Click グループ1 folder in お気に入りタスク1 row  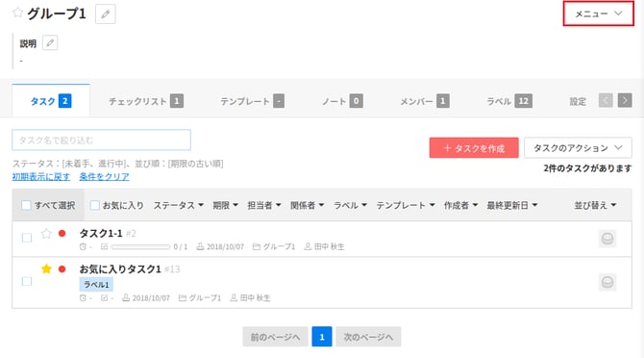pos(200,298)
